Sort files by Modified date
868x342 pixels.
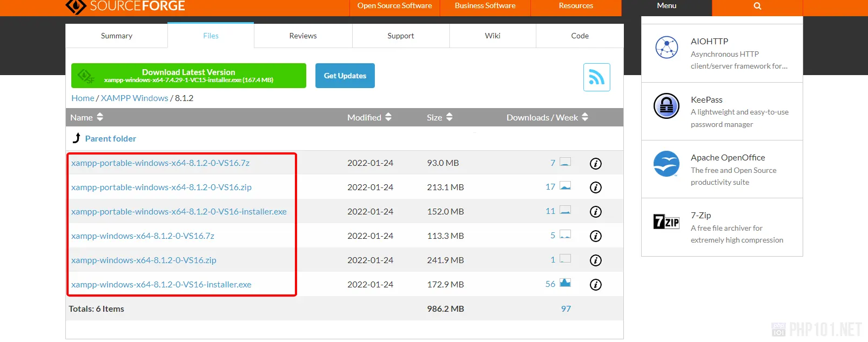(369, 117)
